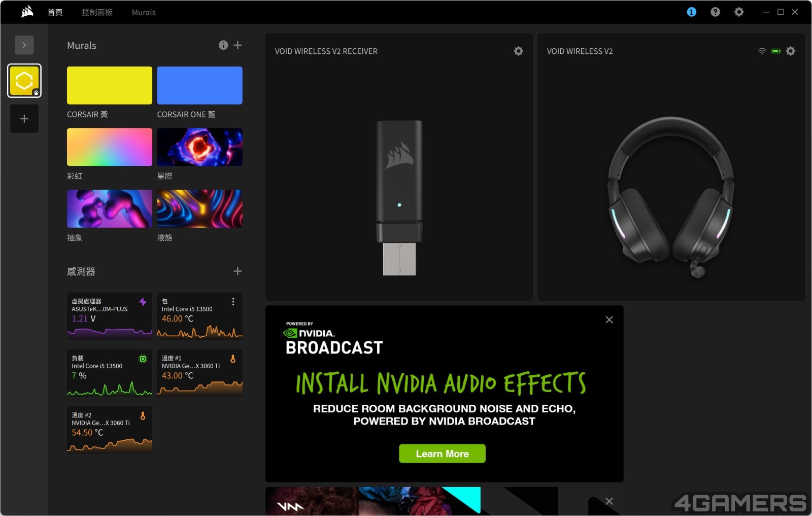This screenshot has height=516, width=812.
Task: Close the NVIDIA Broadcast banner
Action: point(609,319)
